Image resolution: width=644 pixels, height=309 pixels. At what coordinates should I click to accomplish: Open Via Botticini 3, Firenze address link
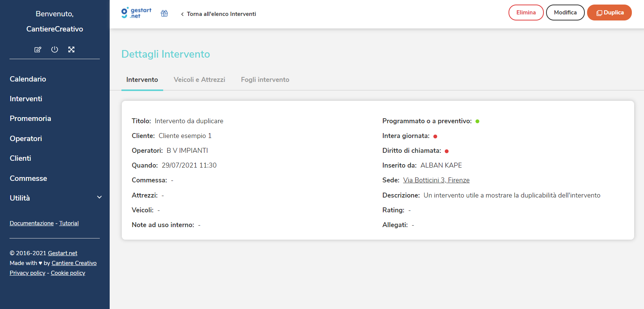[x=436, y=180]
